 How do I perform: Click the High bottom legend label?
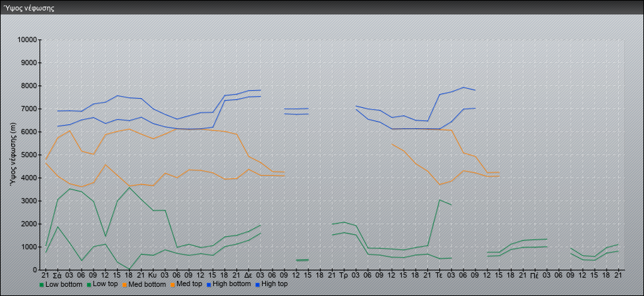pyautogui.click(x=231, y=284)
